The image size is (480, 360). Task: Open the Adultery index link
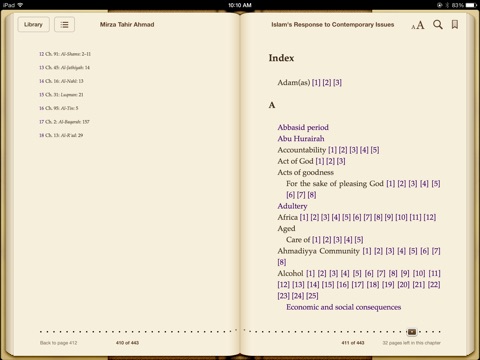tap(292, 206)
